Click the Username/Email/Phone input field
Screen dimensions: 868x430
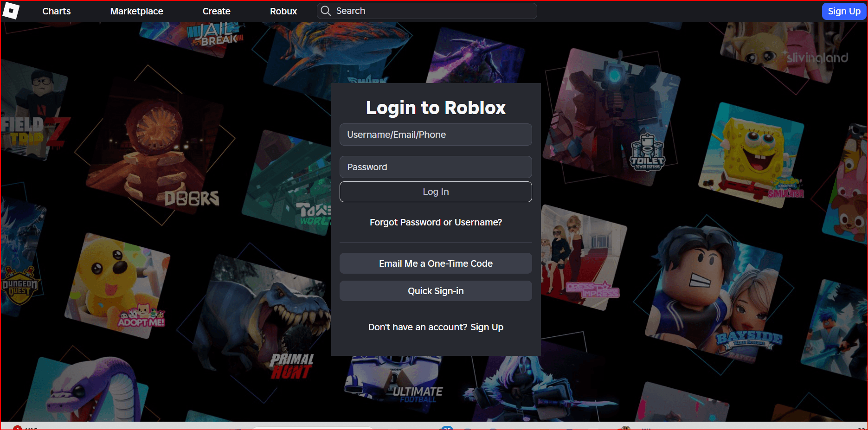pyautogui.click(x=435, y=135)
